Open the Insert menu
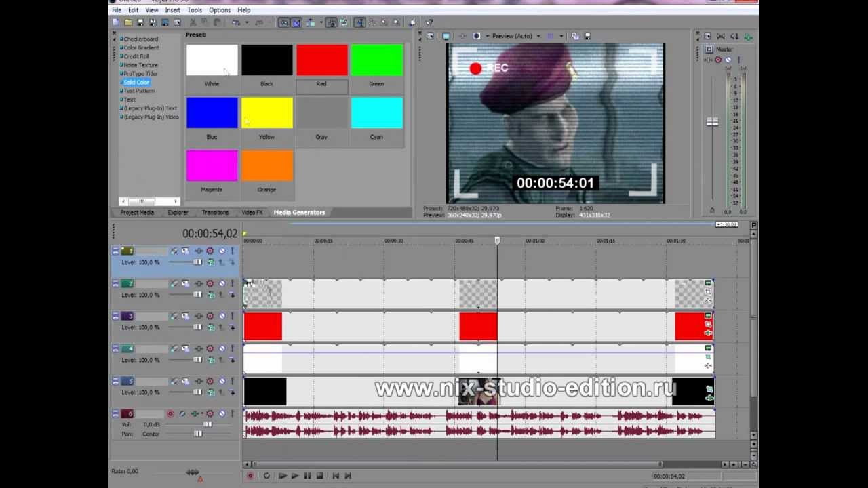The height and width of the screenshot is (488, 868). (x=172, y=10)
